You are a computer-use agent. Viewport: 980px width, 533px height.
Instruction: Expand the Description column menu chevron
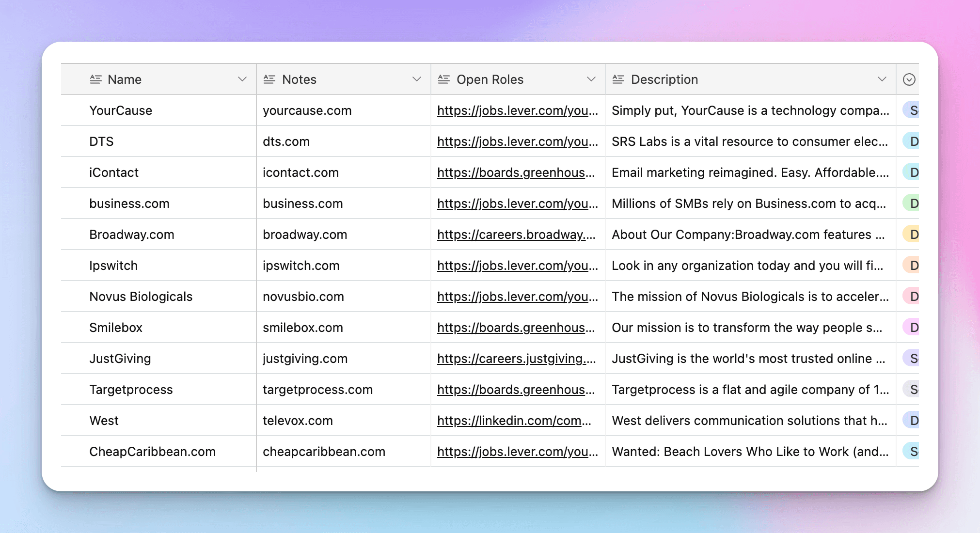(x=882, y=79)
